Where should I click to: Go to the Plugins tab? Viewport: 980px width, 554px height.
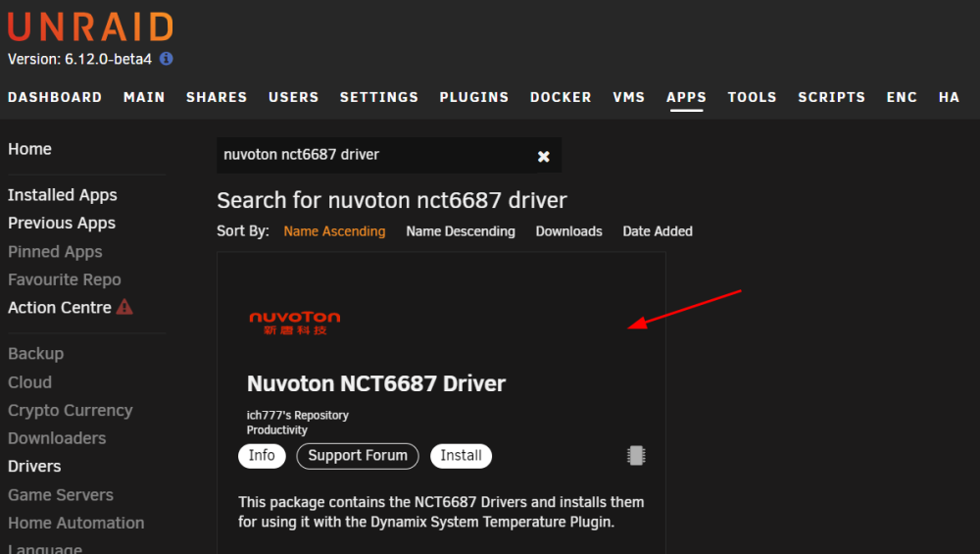click(x=474, y=97)
